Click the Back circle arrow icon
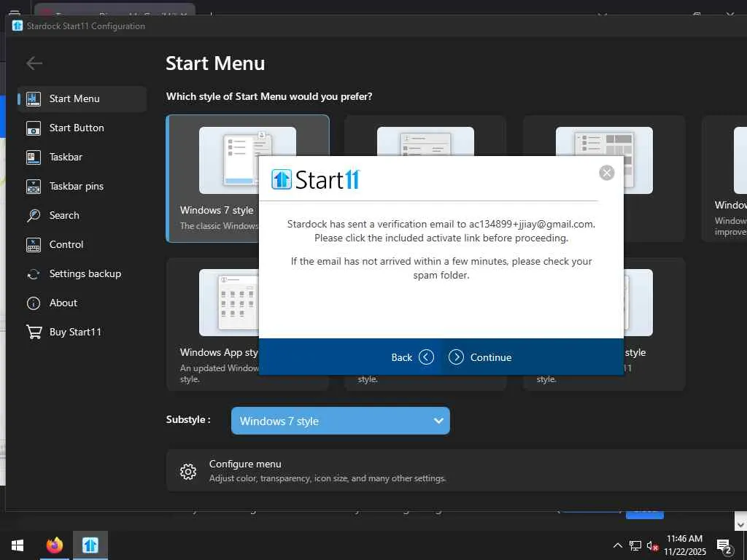The image size is (747, 560). pyautogui.click(x=426, y=357)
